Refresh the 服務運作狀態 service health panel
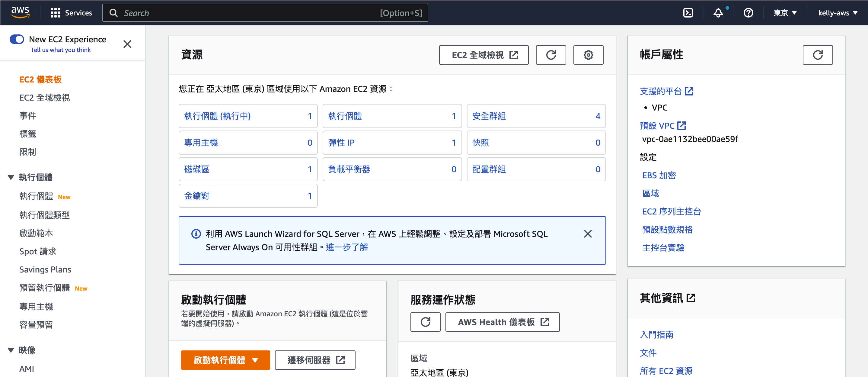868x377 pixels. click(425, 322)
